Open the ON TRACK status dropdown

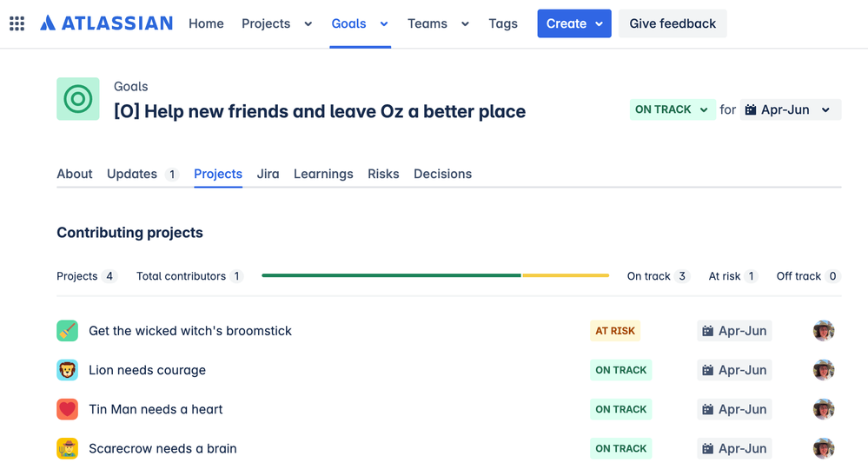(x=672, y=109)
